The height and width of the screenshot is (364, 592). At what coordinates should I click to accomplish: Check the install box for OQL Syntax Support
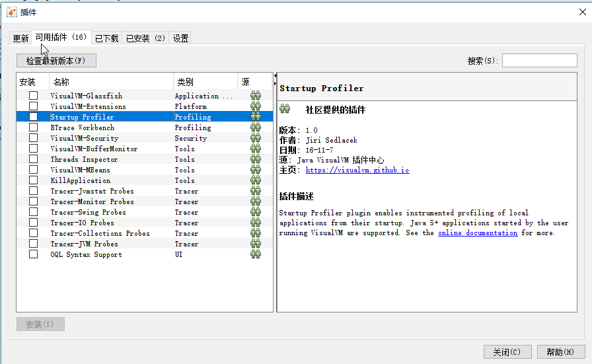click(x=33, y=254)
